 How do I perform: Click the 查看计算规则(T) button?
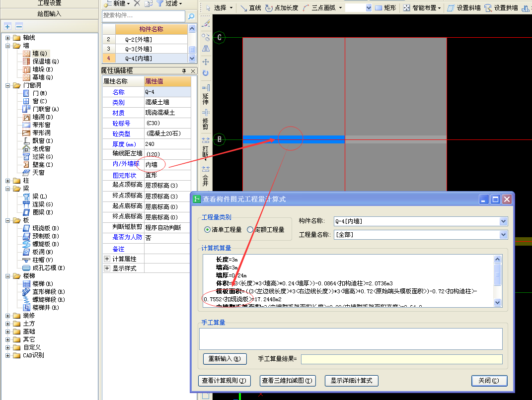224,381
